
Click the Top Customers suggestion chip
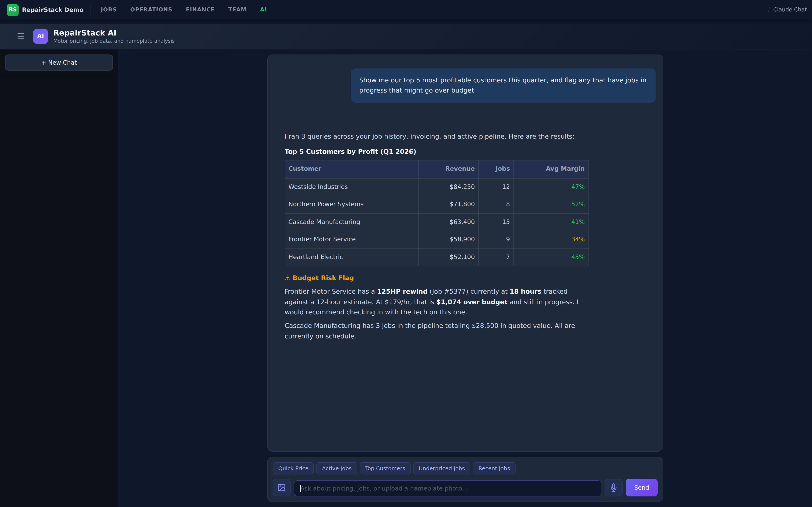point(385,468)
